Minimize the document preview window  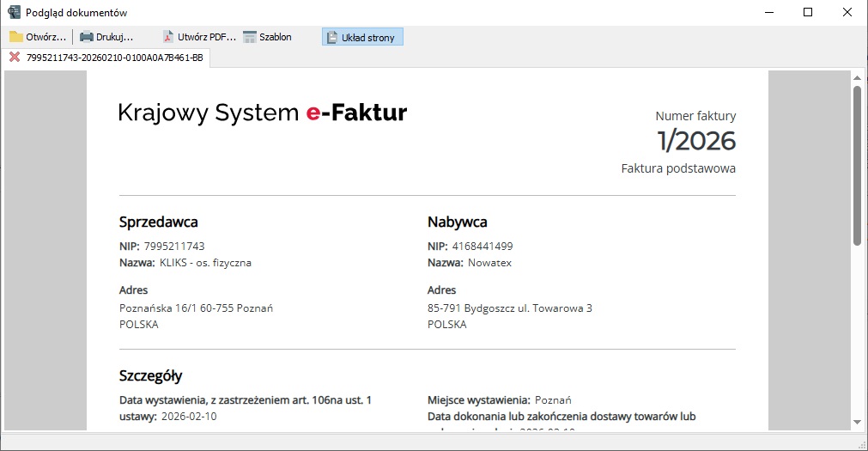pos(768,12)
